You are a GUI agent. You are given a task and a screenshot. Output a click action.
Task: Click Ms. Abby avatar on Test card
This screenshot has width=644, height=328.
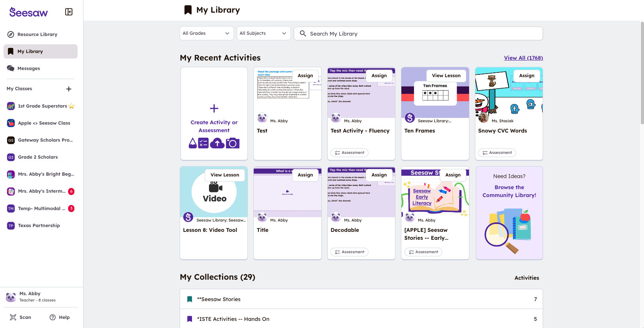[x=262, y=118]
